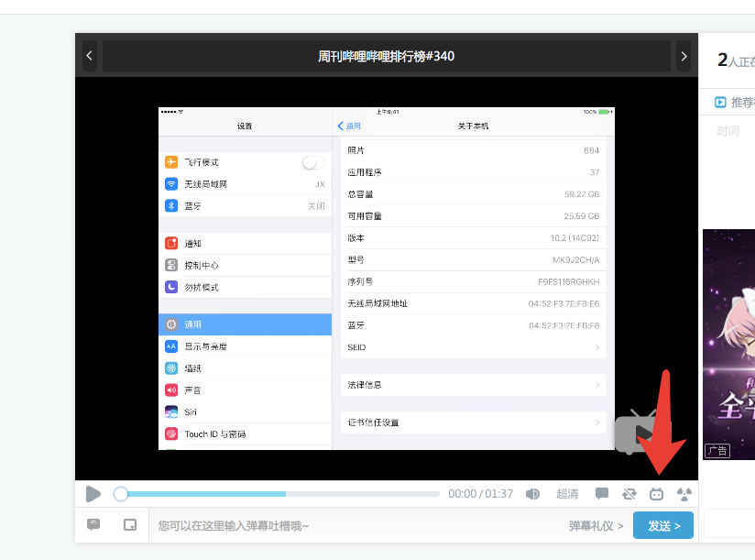Select Touch ID 与密码 row
The width and height of the screenshot is (755, 560).
click(245, 434)
